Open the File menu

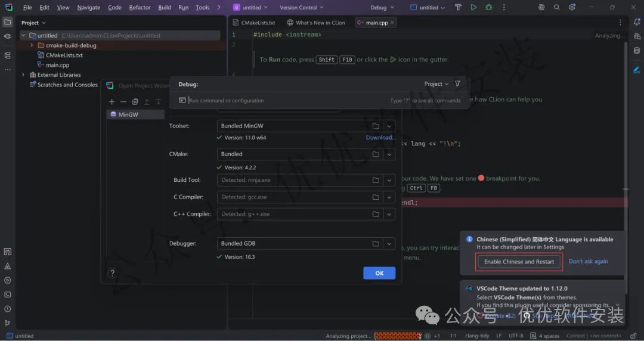tap(27, 7)
